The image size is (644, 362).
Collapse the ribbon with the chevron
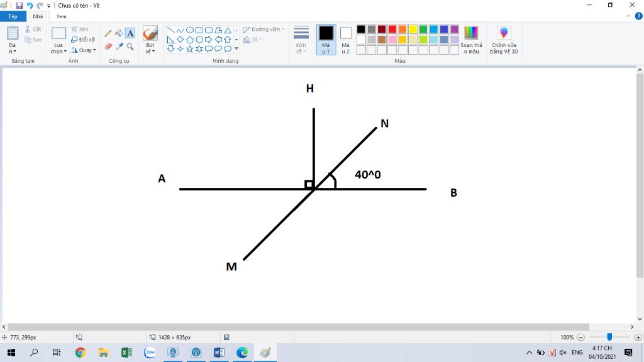(628, 16)
